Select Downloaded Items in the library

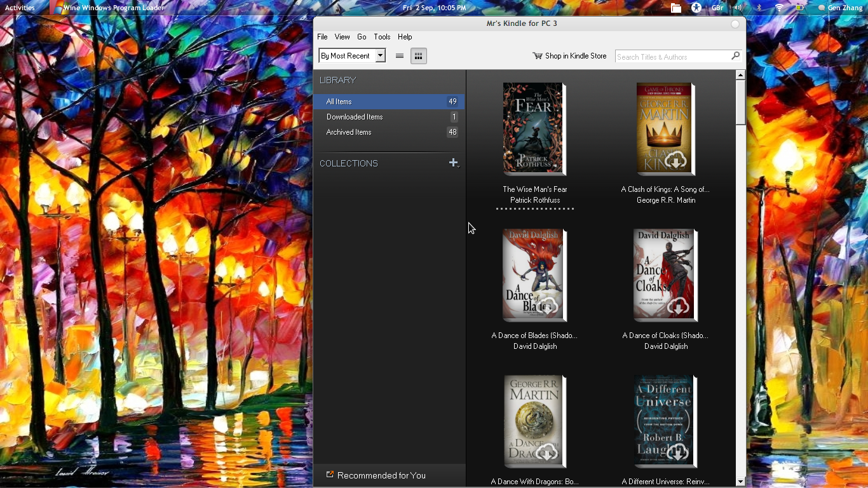coord(389,117)
